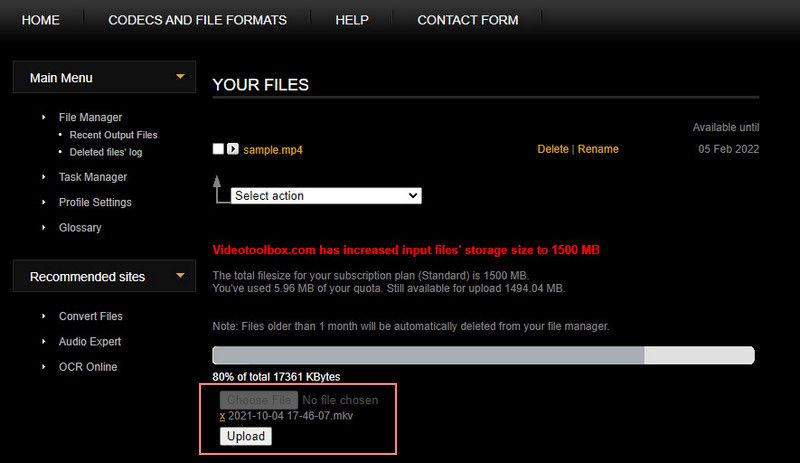Open CODECS AND FILE FORMATS page
The image size is (800, 463).
point(197,20)
